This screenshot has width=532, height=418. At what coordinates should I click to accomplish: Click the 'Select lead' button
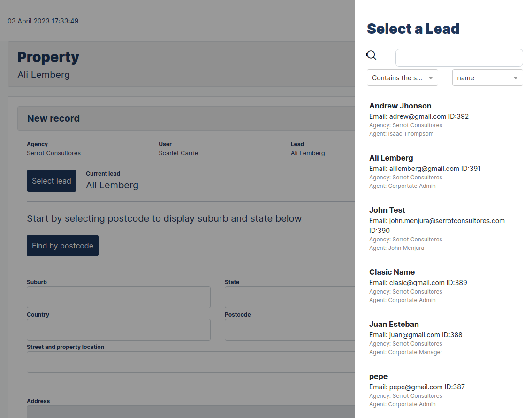(x=52, y=181)
